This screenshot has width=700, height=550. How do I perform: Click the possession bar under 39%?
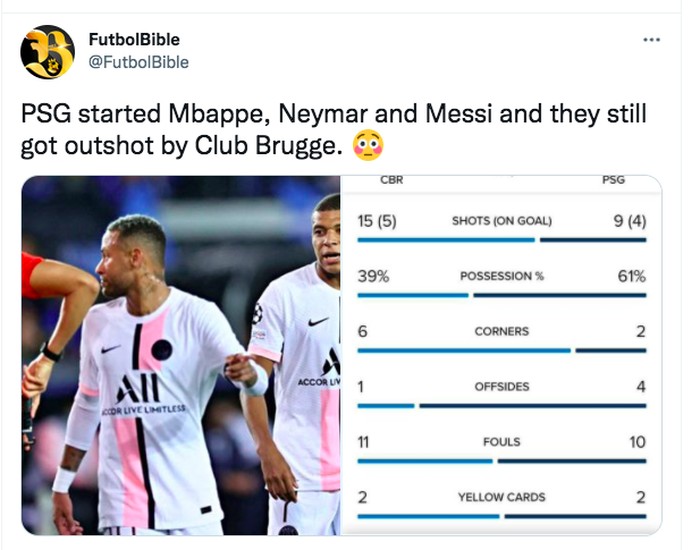tap(412, 295)
